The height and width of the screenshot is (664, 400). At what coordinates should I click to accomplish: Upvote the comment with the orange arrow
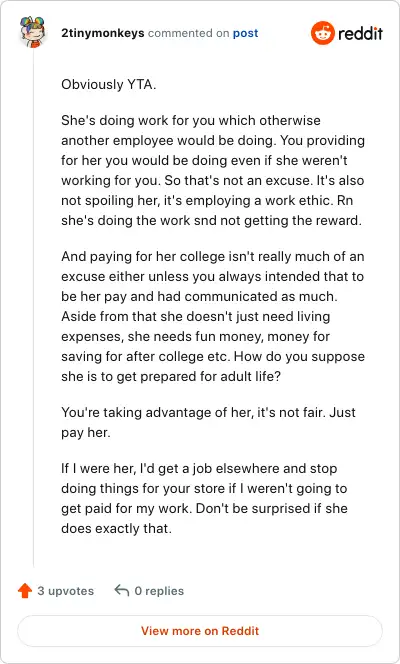25,590
